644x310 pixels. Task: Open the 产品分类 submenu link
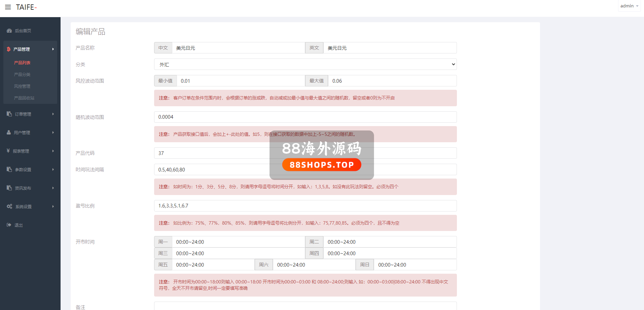[x=22, y=74]
